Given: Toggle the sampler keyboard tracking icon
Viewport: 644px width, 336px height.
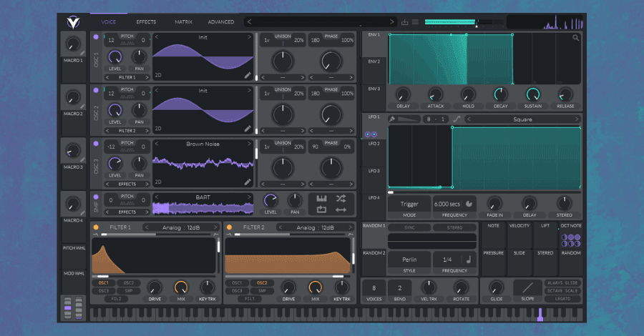Looking at the screenshot, I should [321, 199].
